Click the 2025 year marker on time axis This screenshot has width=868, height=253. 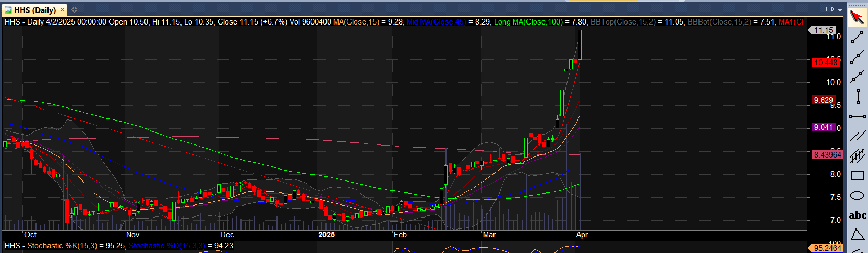(x=327, y=235)
